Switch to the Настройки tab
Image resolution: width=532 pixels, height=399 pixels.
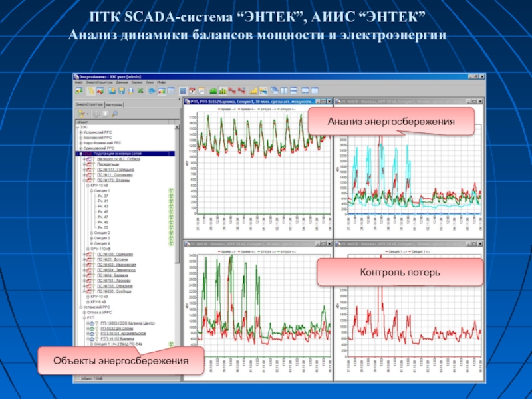coord(114,105)
